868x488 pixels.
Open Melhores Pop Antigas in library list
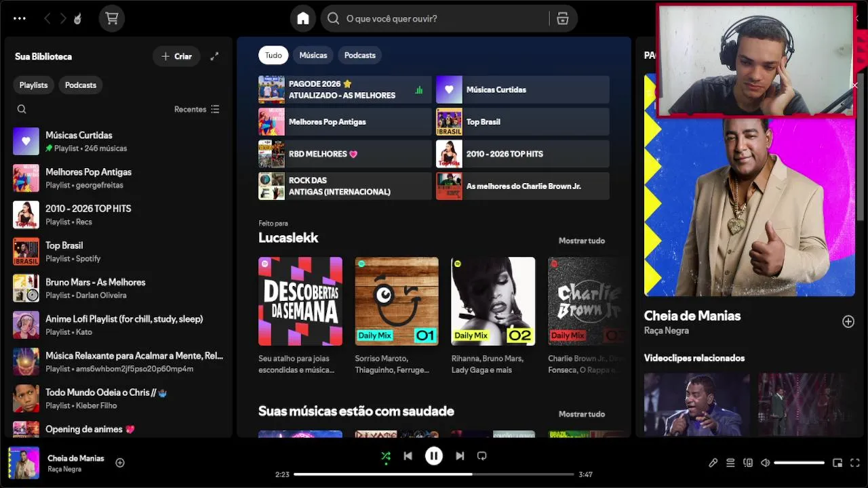(119, 178)
